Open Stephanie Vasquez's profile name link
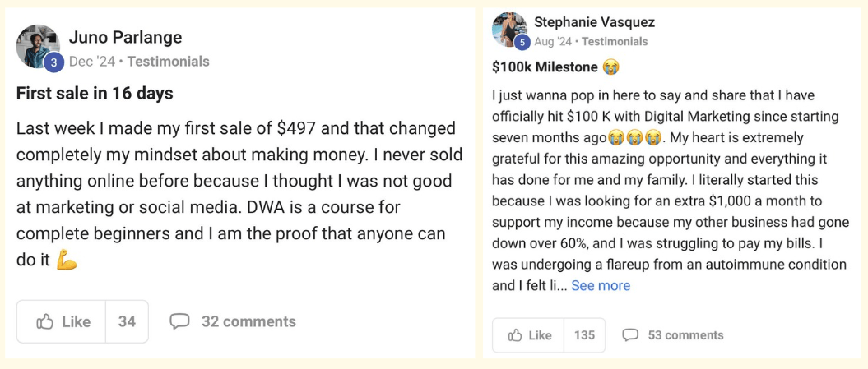 click(x=594, y=22)
